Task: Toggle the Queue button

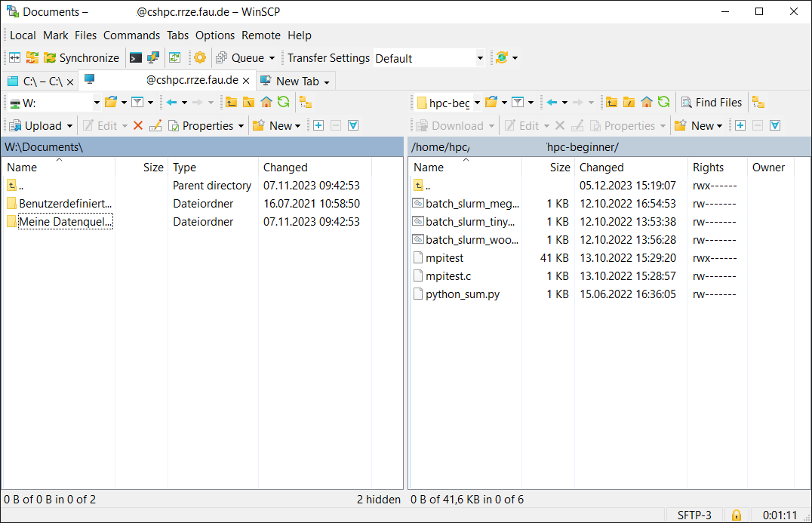Action: tap(240, 57)
